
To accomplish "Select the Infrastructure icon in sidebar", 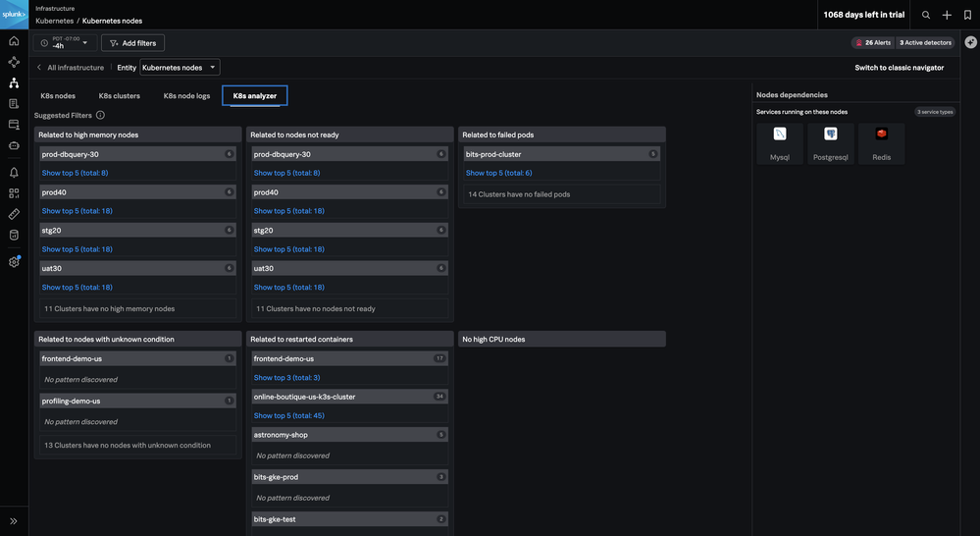I will (x=14, y=82).
